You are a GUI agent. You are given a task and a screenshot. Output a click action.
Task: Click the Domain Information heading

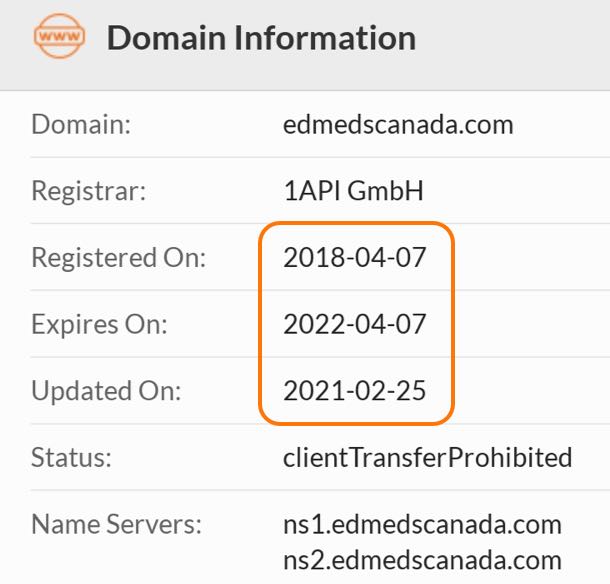261,38
